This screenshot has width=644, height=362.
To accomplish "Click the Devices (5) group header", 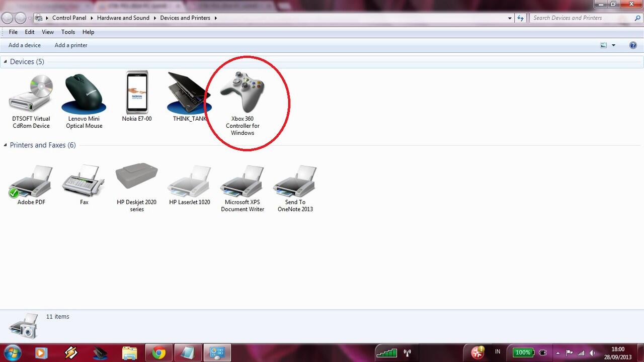I will coord(27,62).
